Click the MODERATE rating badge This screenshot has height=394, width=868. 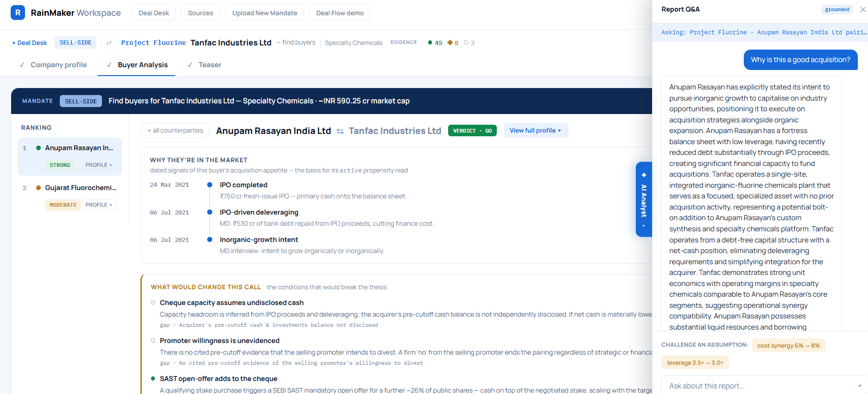[x=63, y=205]
